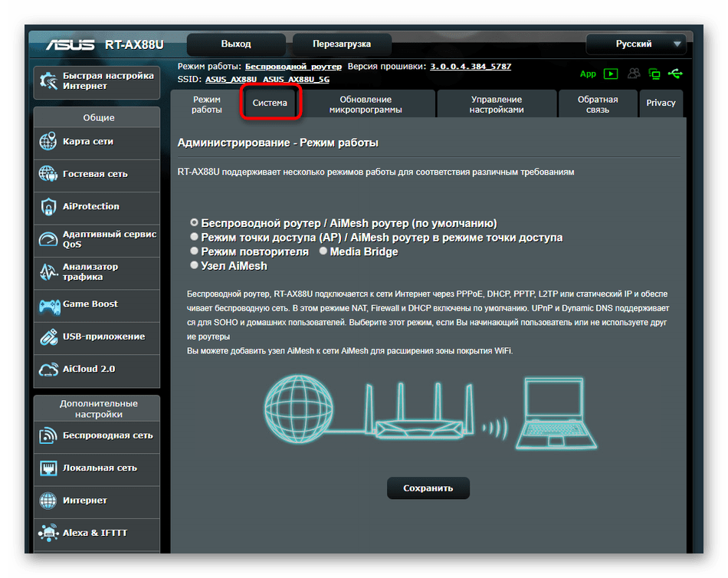
Task: Open Network Map (Карта сети) sidebar icon
Action: click(48, 142)
